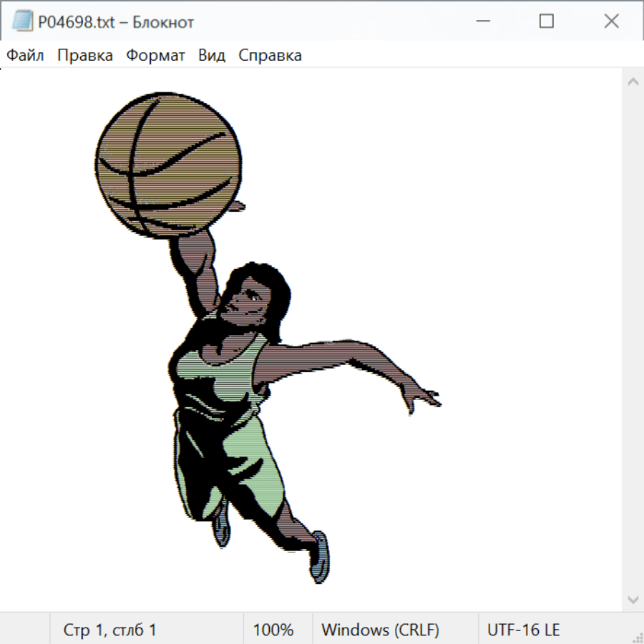Close the P04698.txt window

(x=611, y=21)
